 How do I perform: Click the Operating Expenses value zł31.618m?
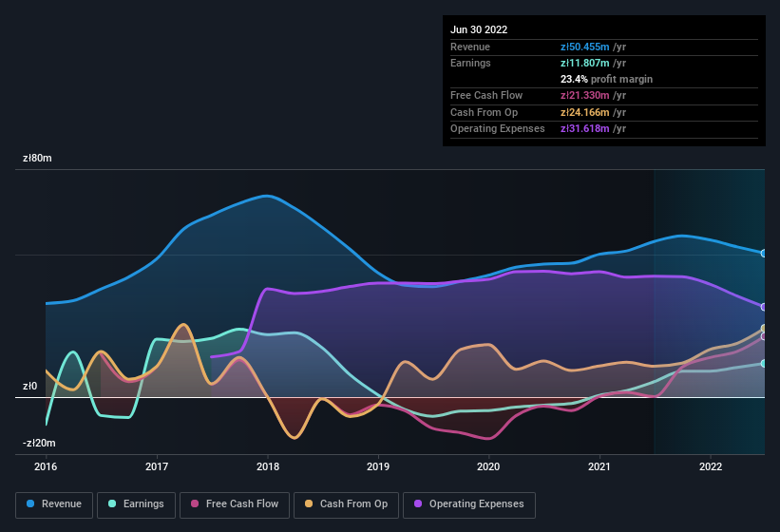pos(584,129)
